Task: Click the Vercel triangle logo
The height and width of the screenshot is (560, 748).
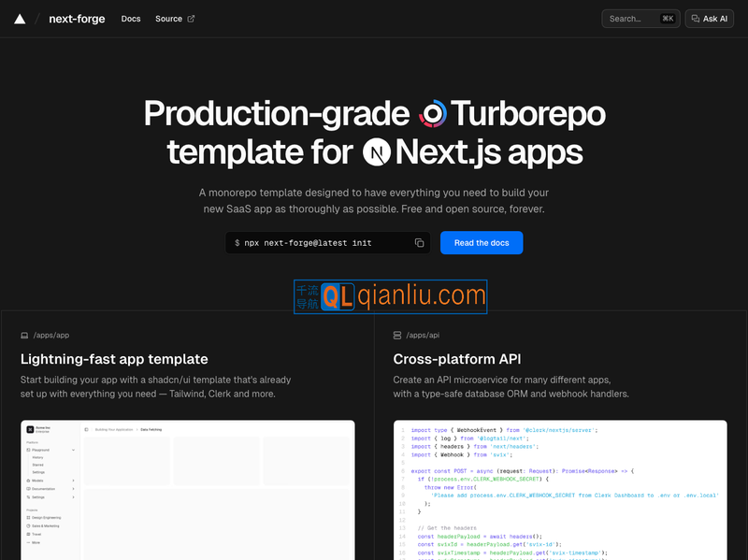Action: pos(20,19)
